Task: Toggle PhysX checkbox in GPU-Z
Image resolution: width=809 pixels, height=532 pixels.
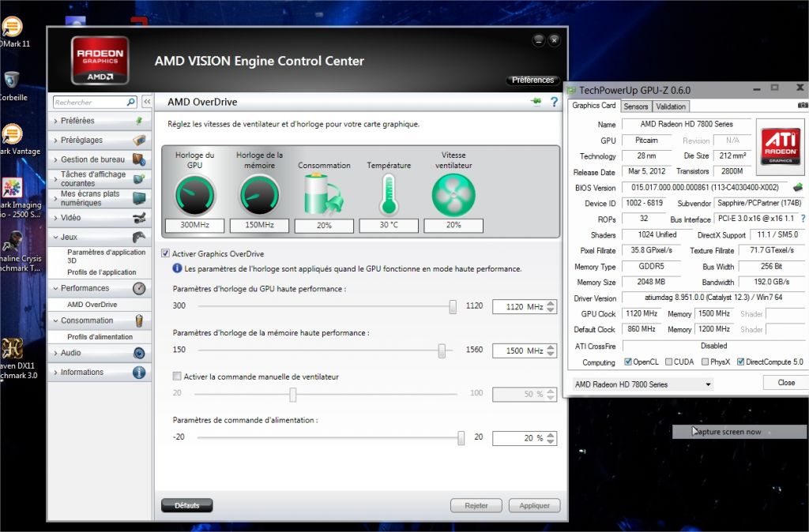Action: (705, 362)
